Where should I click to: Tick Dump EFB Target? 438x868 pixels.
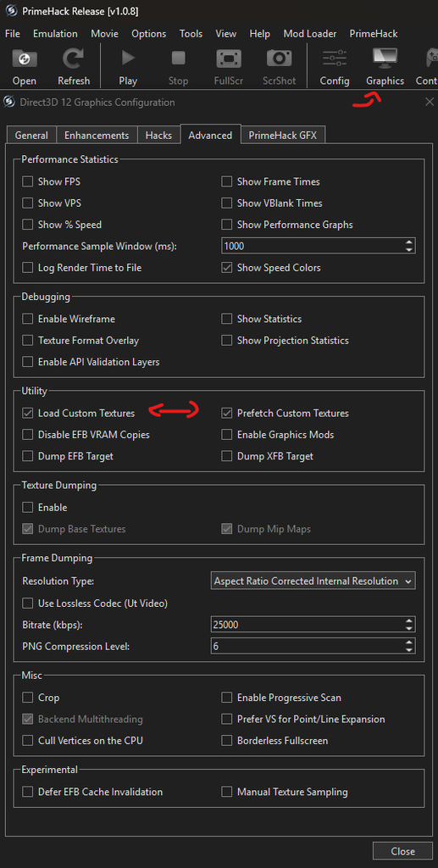(x=28, y=456)
